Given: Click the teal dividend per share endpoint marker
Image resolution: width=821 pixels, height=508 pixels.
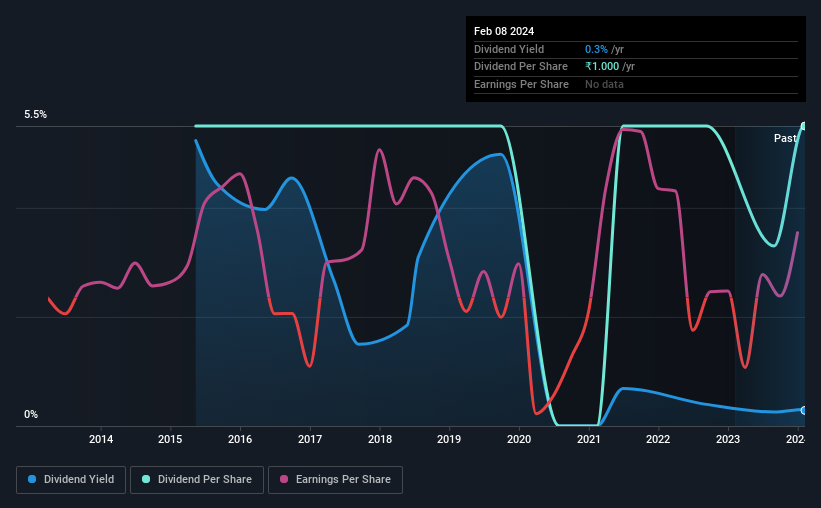Looking at the screenshot, I should pos(804,126).
